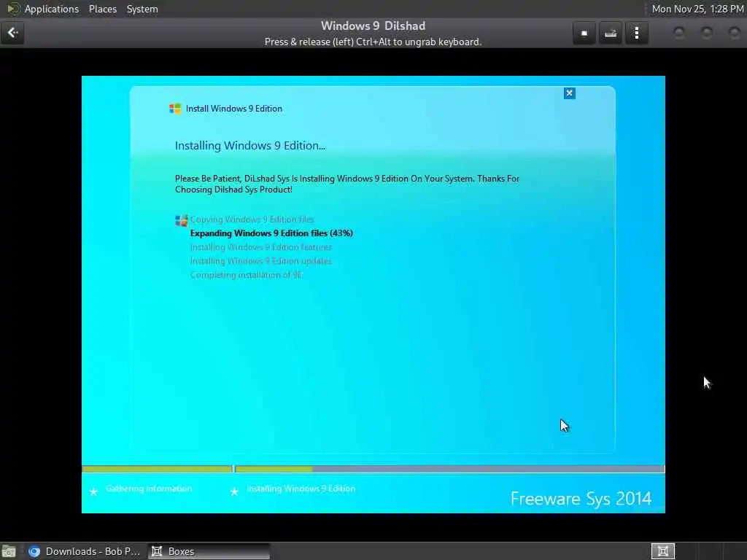Click the Applications menu logo icon
The image size is (747, 560).
(13, 9)
